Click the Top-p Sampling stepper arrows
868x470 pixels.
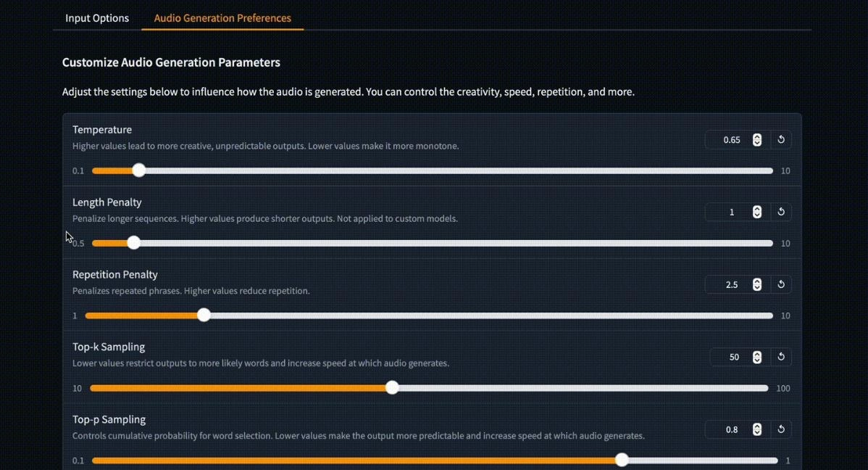coord(757,429)
